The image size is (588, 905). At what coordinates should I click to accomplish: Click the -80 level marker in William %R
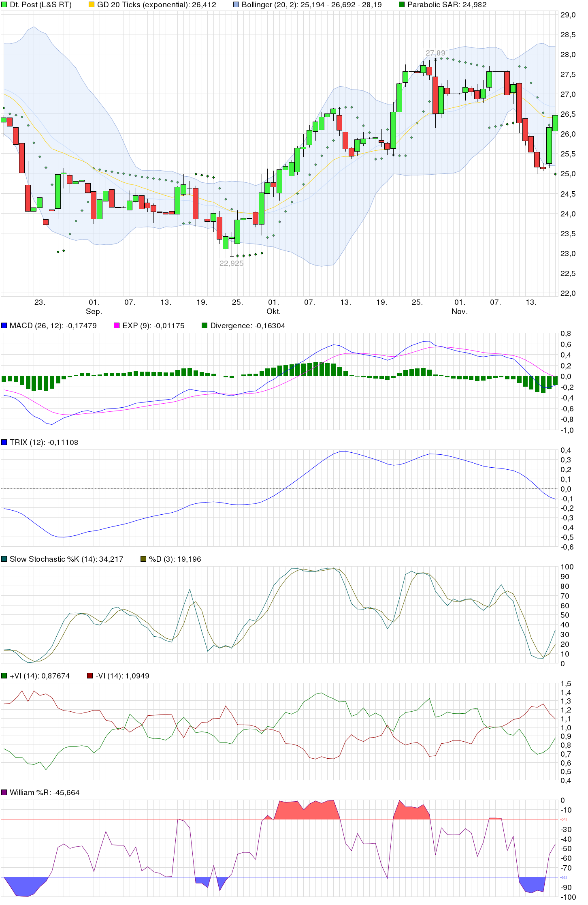click(x=564, y=877)
